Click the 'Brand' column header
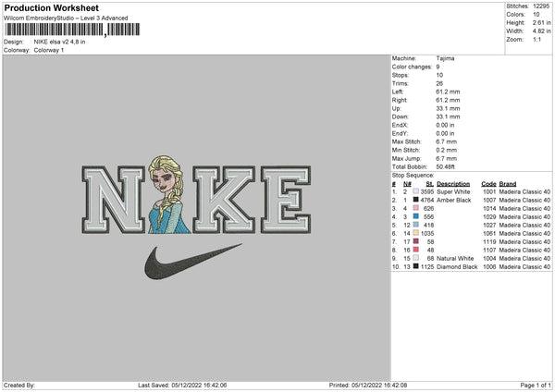 coord(508,184)
